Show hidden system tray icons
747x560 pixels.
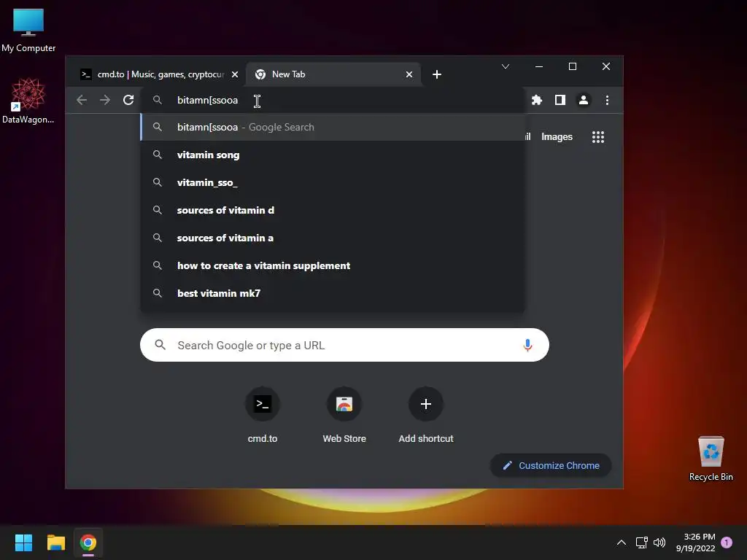coord(622,542)
